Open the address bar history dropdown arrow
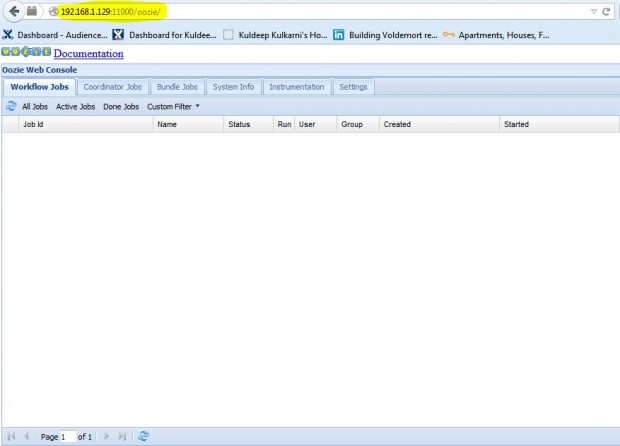 594,11
